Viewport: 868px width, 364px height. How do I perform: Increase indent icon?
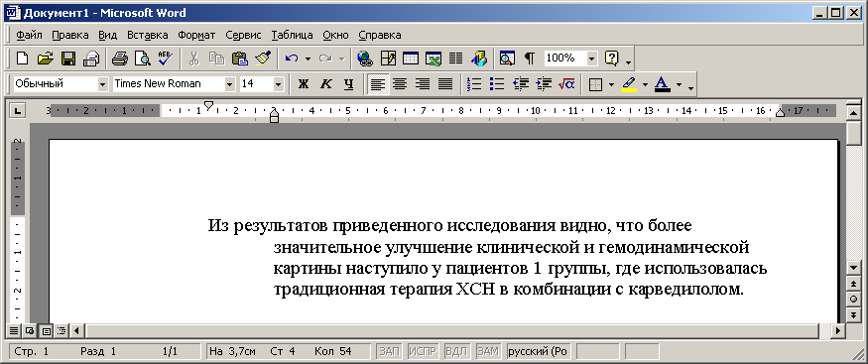(544, 84)
